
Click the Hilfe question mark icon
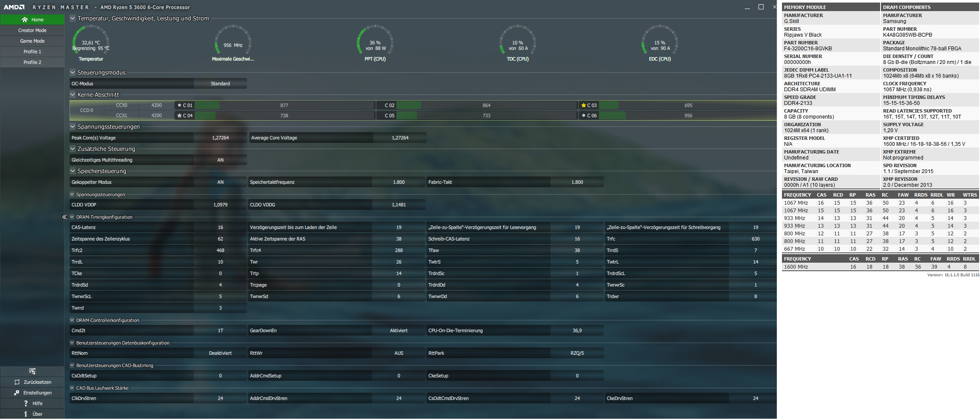coord(26,403)
